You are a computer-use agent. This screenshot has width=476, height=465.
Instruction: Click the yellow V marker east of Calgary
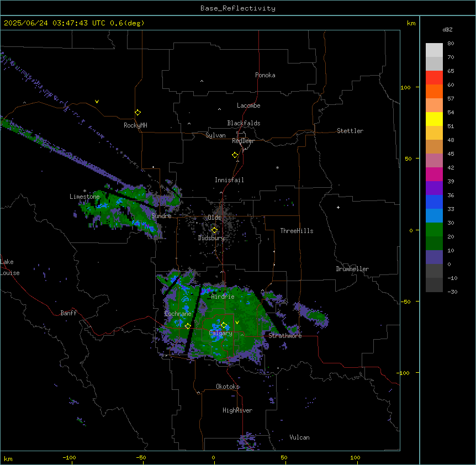coord(237,323)
